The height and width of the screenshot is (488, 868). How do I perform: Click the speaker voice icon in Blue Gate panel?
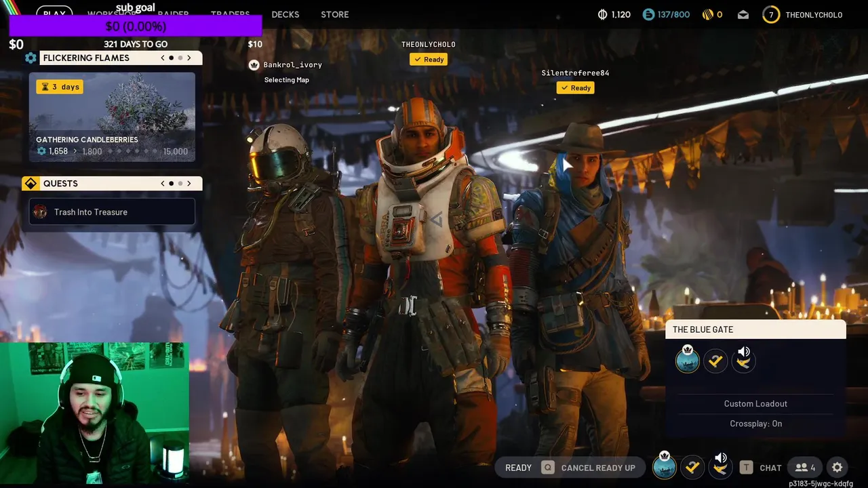(x=743, y=361)
